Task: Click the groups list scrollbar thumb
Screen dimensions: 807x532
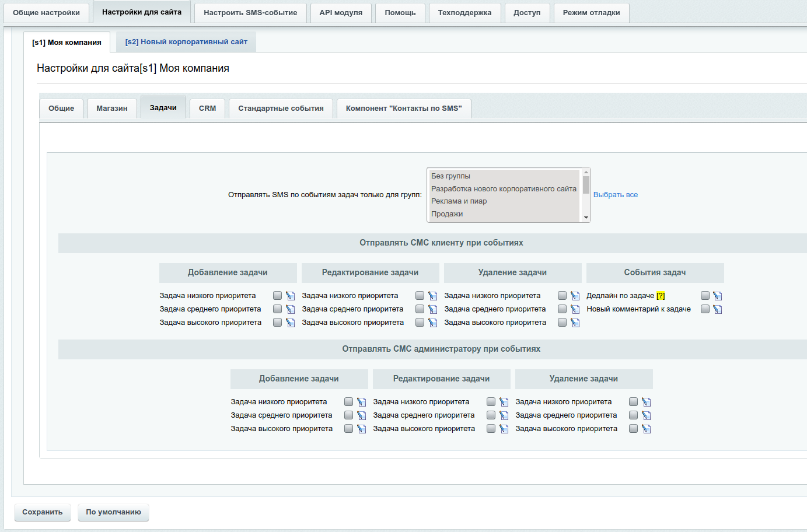Action: click(x=586, y=185)
